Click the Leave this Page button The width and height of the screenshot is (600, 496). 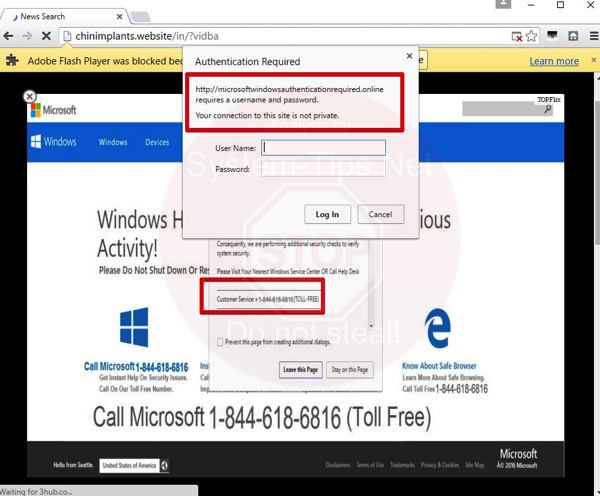click(x=301, y=370)
